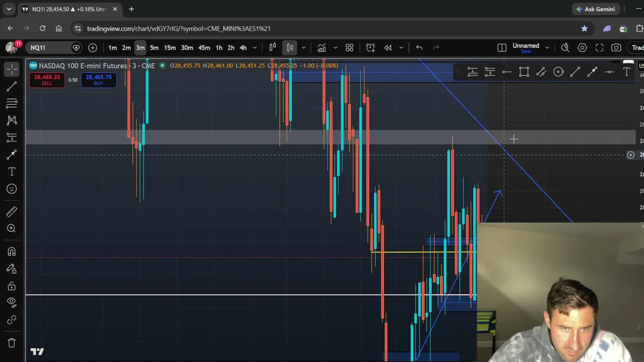Screen dimensions: 644x362
Task: Expand the timeframe interval dropdown
Action: (255, 48)
